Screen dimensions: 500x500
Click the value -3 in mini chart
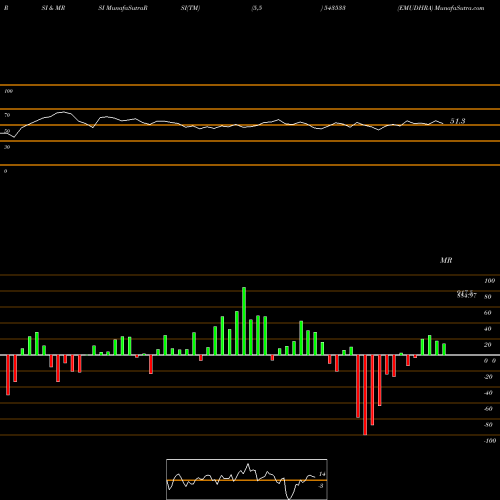coord(321,486)
